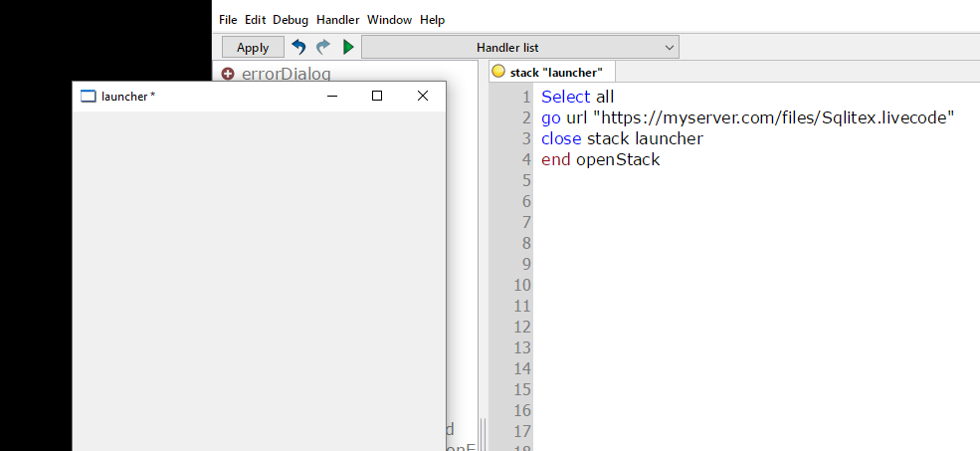Open the File menu

coord(228,20)
